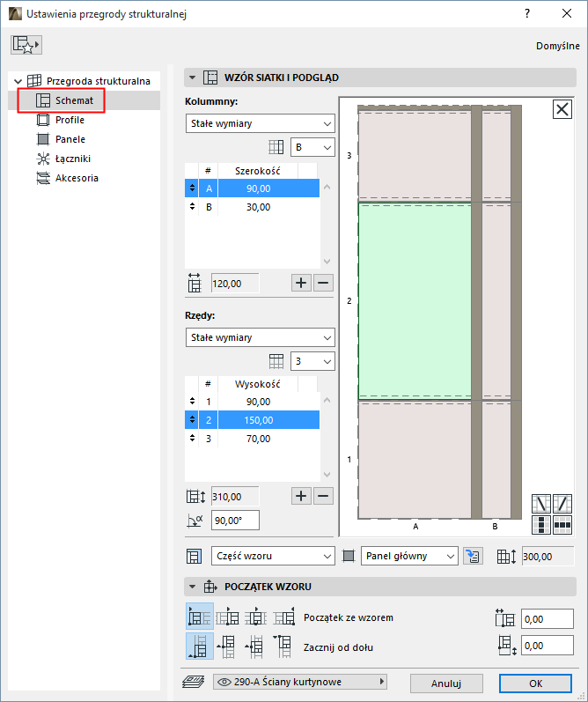This screenshot has height=702, width=588.
Task: Add a new column with plus button
Action: pos(301,283)
